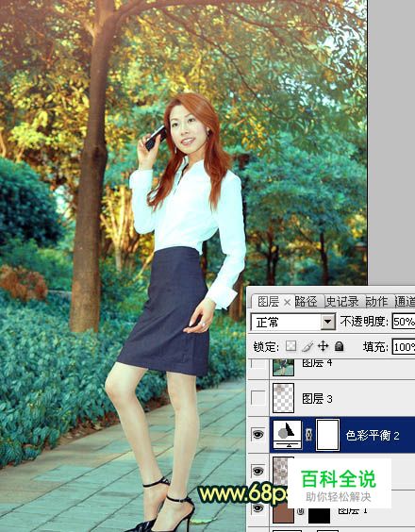The height and width of the screenshot is (532, 415).
Task: Show the 图层 3 layer visibility
Action: coord(257,398)
